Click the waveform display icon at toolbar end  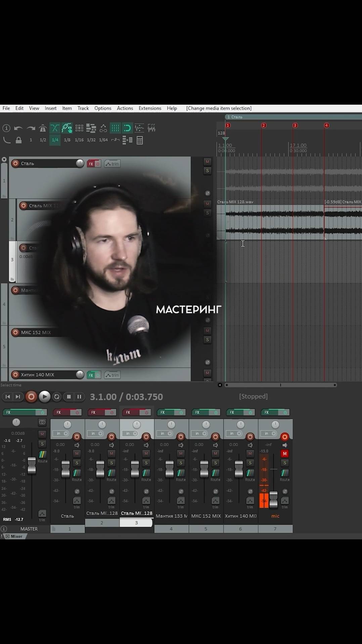click(151, 128)
